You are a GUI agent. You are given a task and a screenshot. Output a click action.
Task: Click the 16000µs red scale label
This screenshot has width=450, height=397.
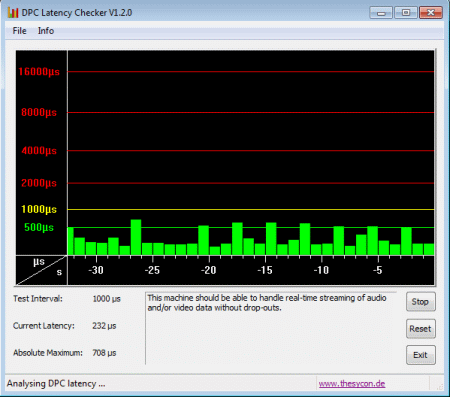click(39, 72)
